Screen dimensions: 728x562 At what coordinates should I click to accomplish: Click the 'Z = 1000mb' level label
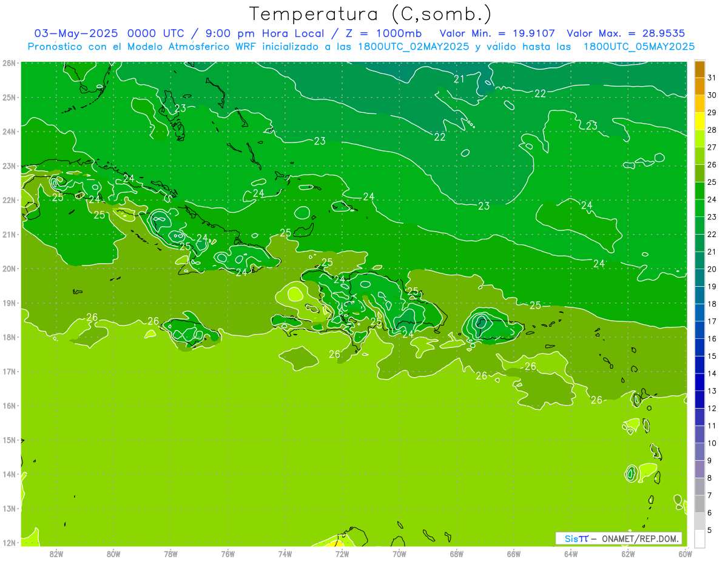pos(383,33)
